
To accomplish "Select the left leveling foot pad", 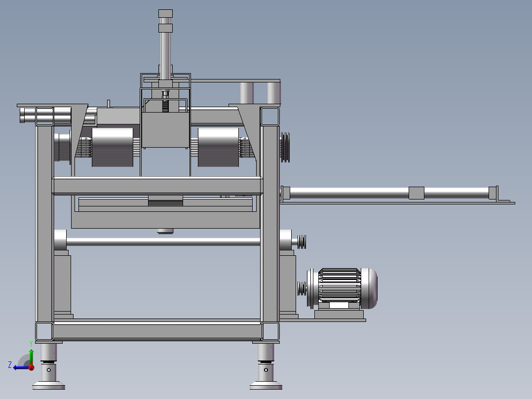I will click(x=48, y=385).
